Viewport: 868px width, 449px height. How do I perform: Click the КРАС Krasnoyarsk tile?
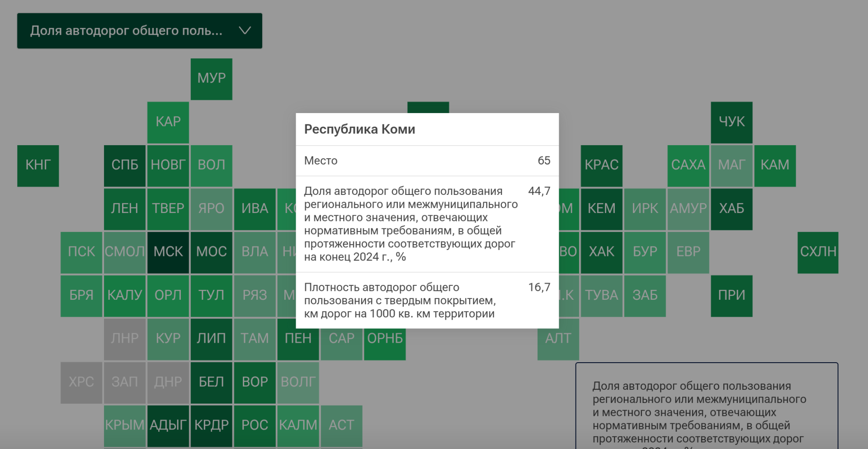click(x=601, y=165)
